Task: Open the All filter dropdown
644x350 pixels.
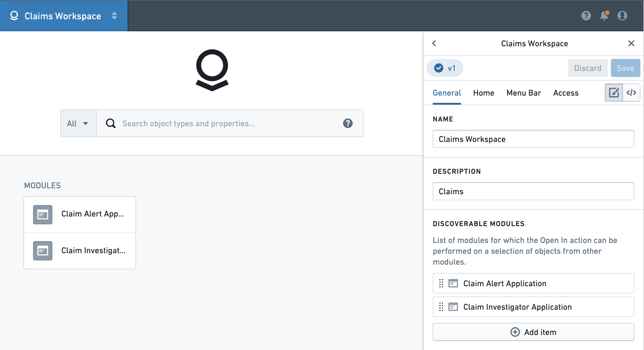Action: 78,123
